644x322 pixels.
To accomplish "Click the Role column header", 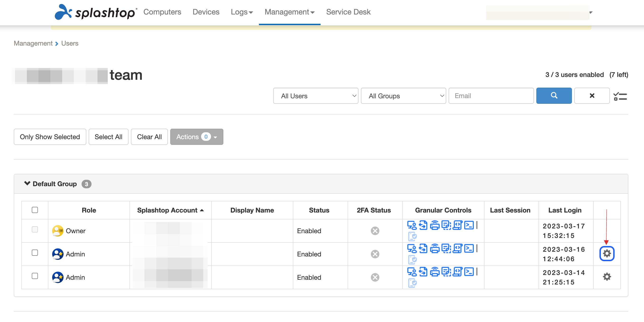I will 89,210.
